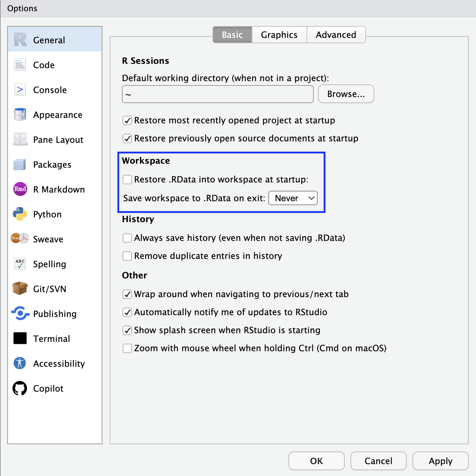The image size is (476, 476).
Task: Apply the current settings
Action: pos(440,461)
